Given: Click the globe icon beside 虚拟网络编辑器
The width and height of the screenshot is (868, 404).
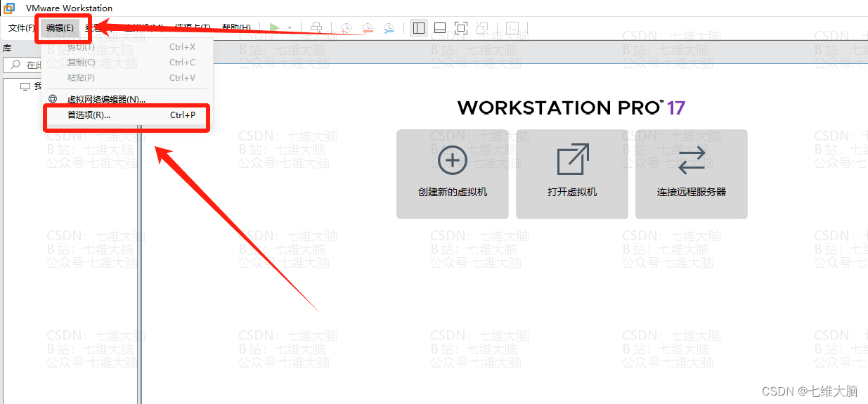Looking at the screenshot, I should (53, 99).
